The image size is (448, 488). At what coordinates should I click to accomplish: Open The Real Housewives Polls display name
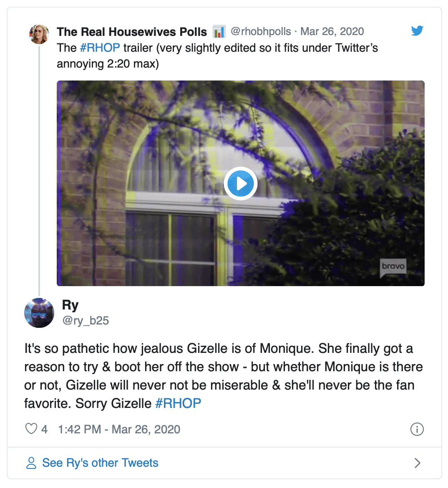[132, 32]
